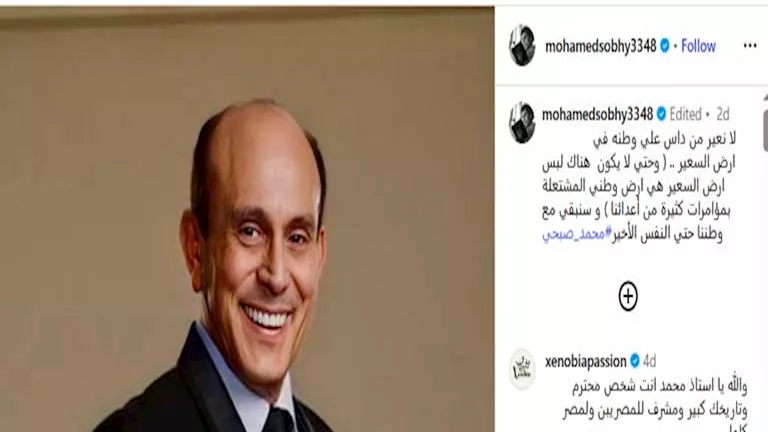Viewport: 768px width, 432px height.
Task: Click the caption author's avatar
Action: coord(522,122)
